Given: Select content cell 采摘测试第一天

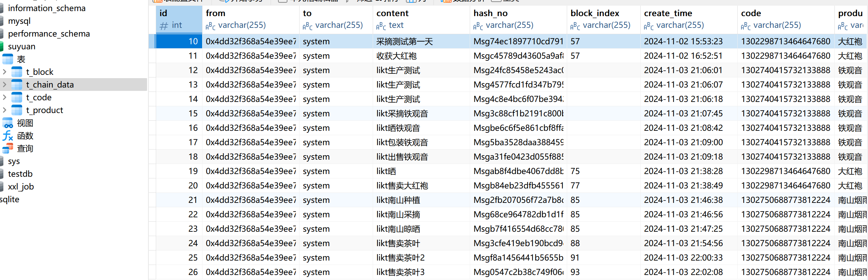Looking at the screenshot, I should click(x=421, y=41).
